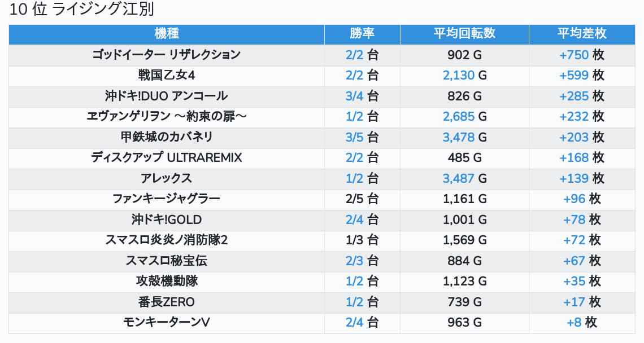Click the 甲鉄城のカバネリ machine name
Viewport: 644px width, 343px height.
167,137
